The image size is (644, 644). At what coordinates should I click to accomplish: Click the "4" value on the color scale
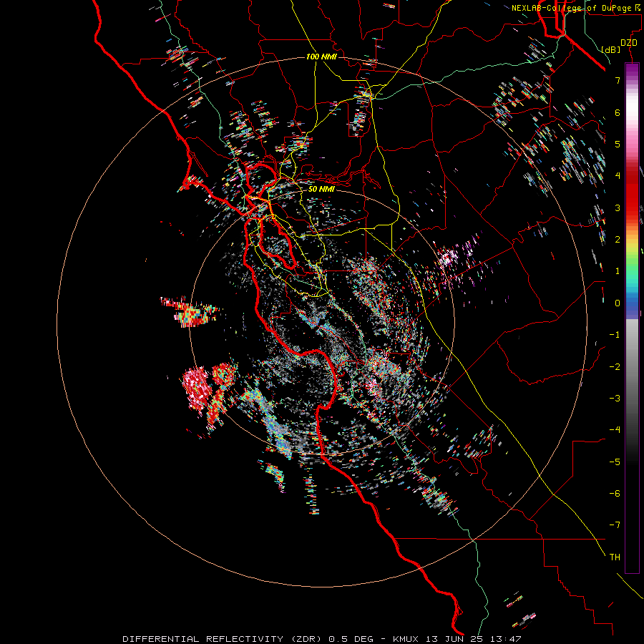click(618, 176)
